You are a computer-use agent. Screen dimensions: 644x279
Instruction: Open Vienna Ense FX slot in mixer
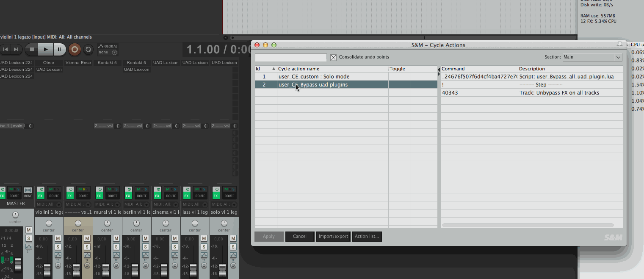78,63
